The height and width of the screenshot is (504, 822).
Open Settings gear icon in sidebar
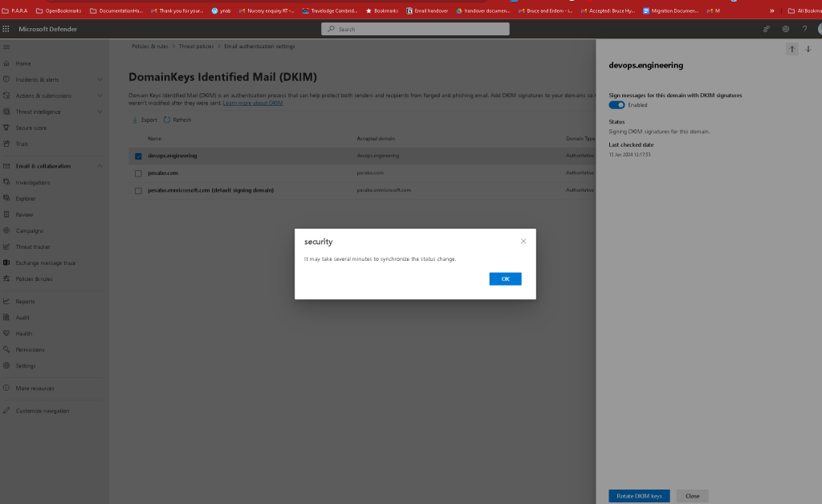click(x=6, y=366)
